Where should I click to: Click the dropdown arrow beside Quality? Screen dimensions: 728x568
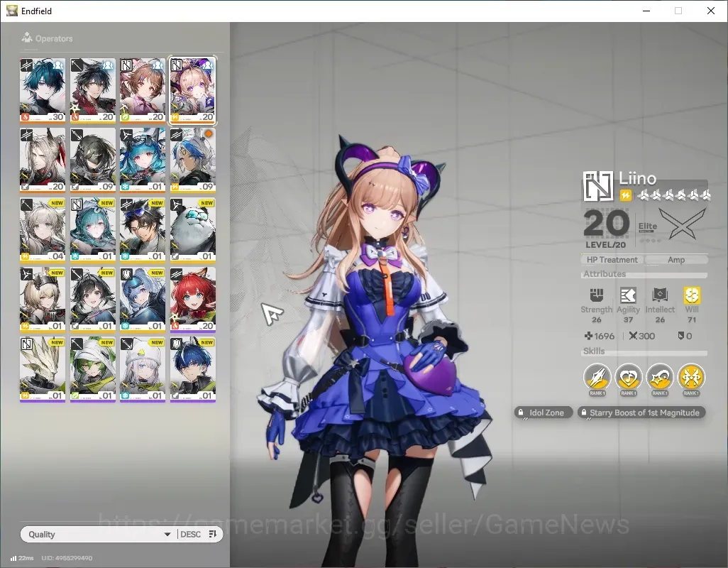167,535
